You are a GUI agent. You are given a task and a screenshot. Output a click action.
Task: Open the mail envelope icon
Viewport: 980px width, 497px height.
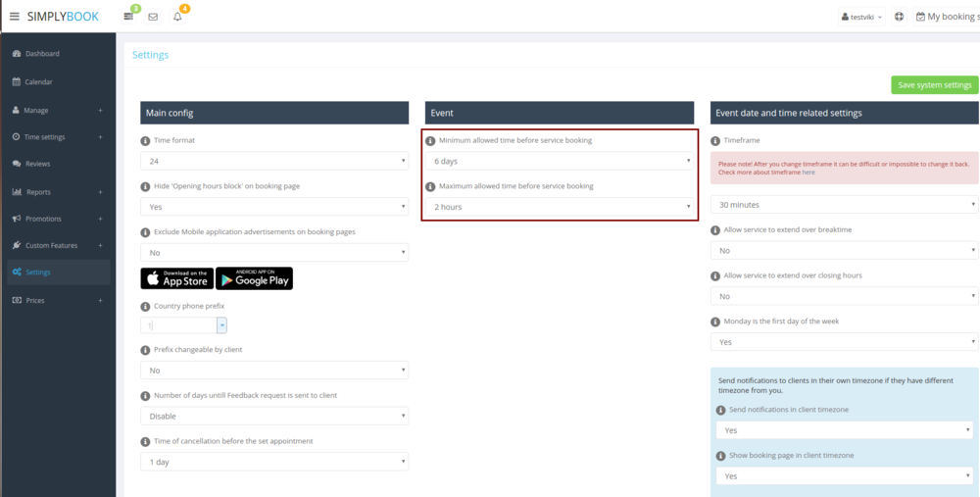click(x=153, y=17)
